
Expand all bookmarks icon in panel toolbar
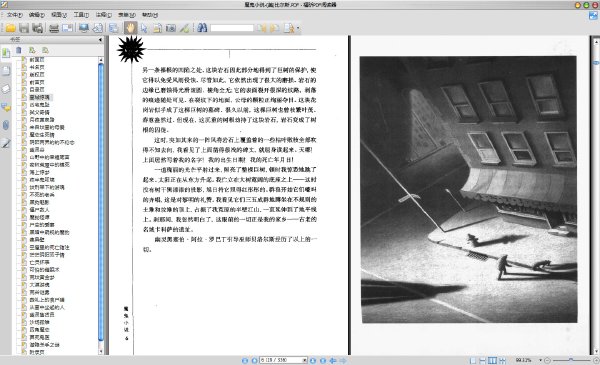click(32, 50)
